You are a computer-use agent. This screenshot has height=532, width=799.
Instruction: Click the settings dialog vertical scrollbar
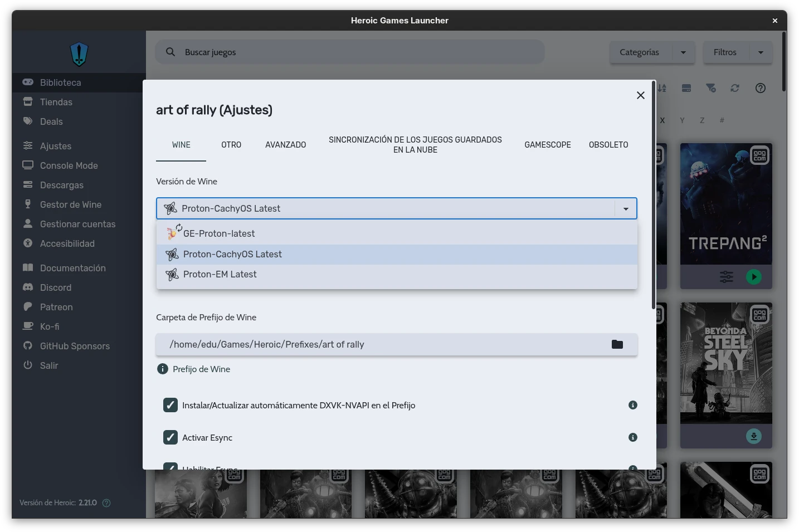pos(653,195)
